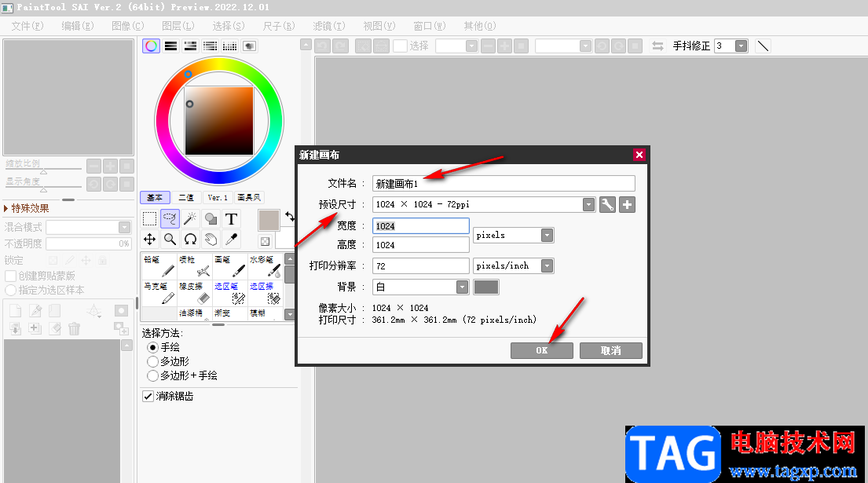Image resolution: width=868 pixels, height=483 pixels.
Task: Select the hand pan tool
Action: (x=211, y=239)
